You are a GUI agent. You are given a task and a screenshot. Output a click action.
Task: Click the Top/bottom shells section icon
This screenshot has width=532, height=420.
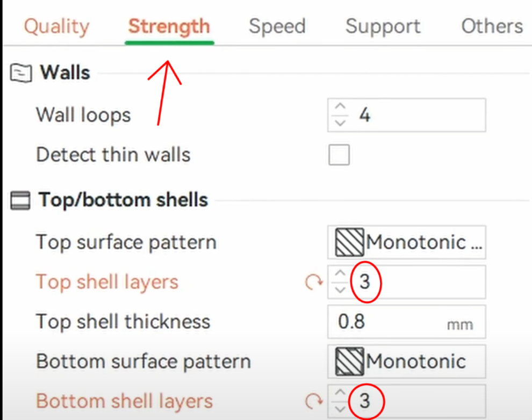click(x=21, y=201)
